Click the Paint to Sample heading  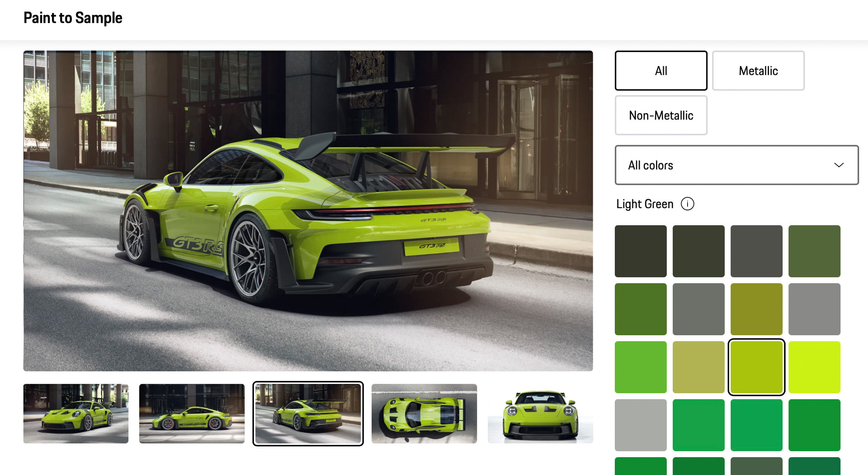tap(73, 17)
